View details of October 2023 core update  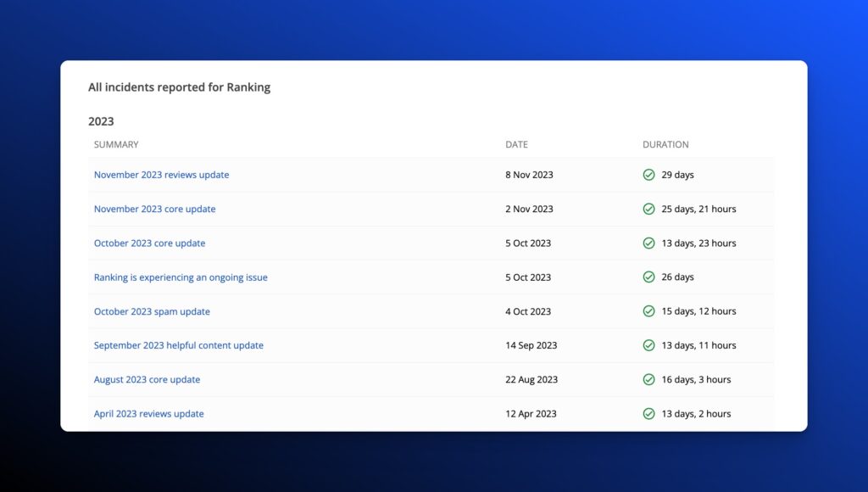pos(149,243)
